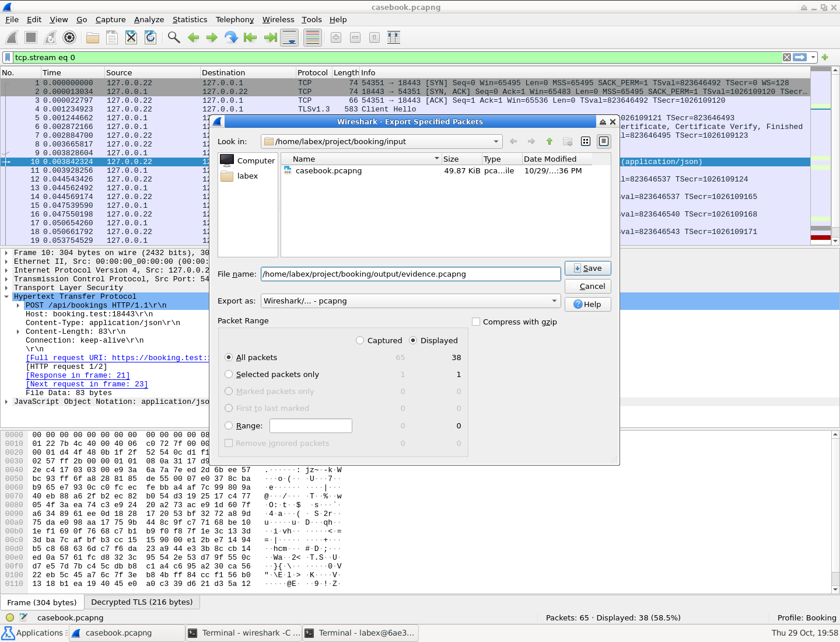Viewport: 840px width, 642px height.
Task: Expand JavaScript Object Notation node
Action: click(6, 402)
